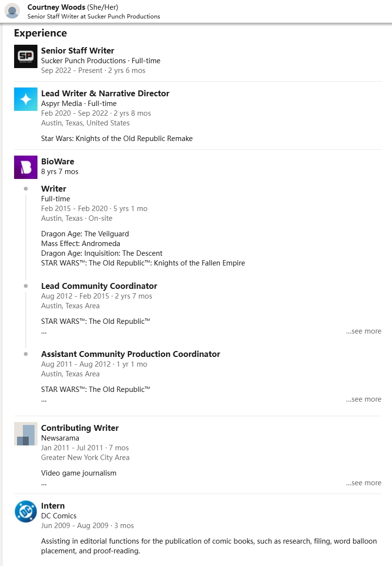This screenshot has height=566, width=392.
Task: Select the Intern position title
Action: pyautogui.click(x=53, y=506)
